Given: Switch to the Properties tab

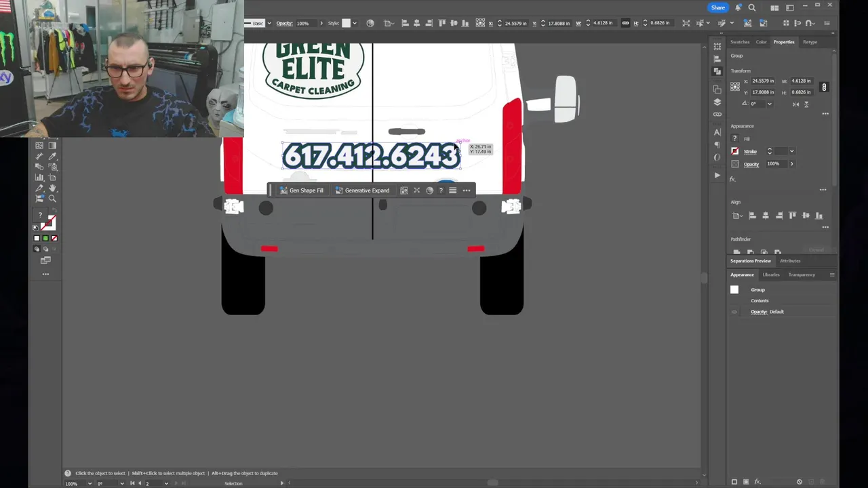Looking at the screenshot, I should [784, 42].
